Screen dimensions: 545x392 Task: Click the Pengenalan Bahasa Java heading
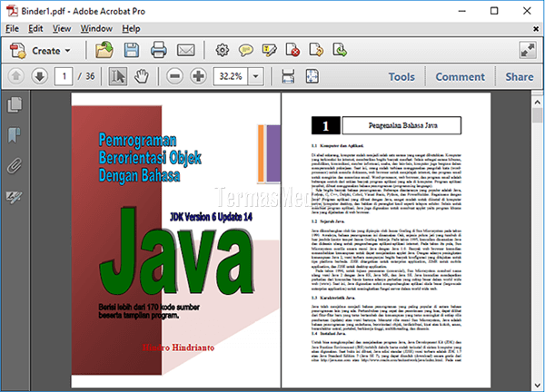pos(402,125)
